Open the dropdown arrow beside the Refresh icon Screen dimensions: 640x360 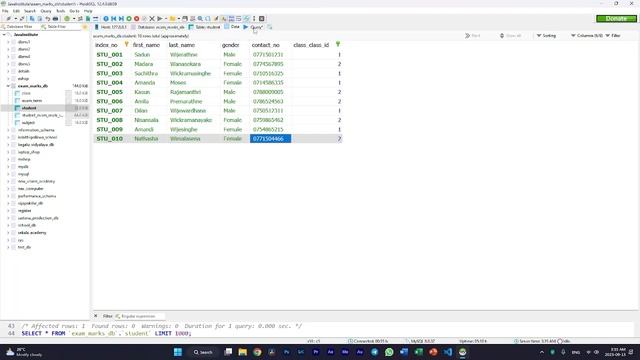point(74,19)
